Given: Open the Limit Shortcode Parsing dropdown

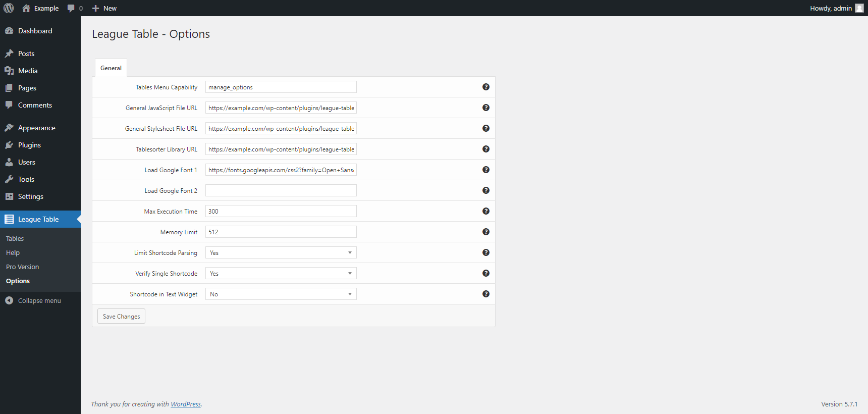Looking at the screenshot, I should click(281, 252).
